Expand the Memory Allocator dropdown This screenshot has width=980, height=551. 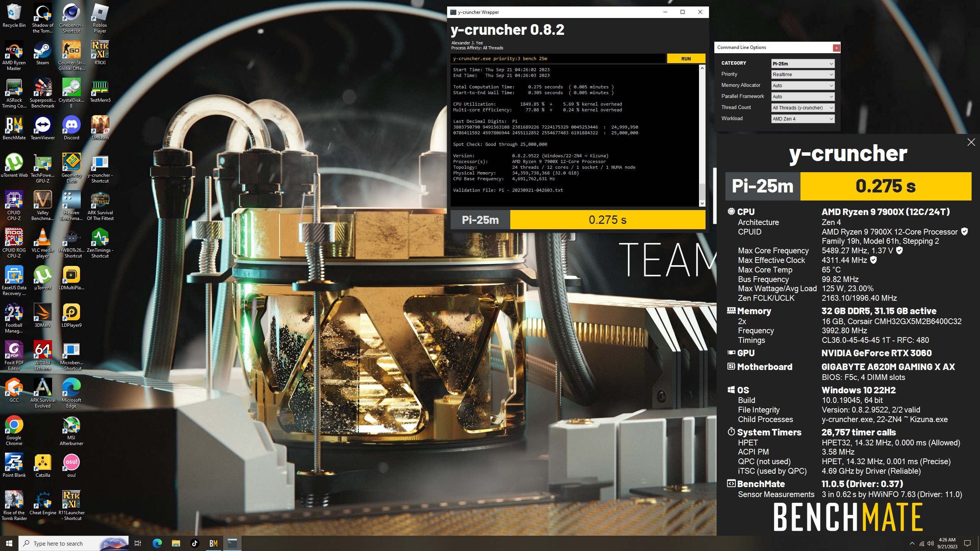[x=803, y=86]
